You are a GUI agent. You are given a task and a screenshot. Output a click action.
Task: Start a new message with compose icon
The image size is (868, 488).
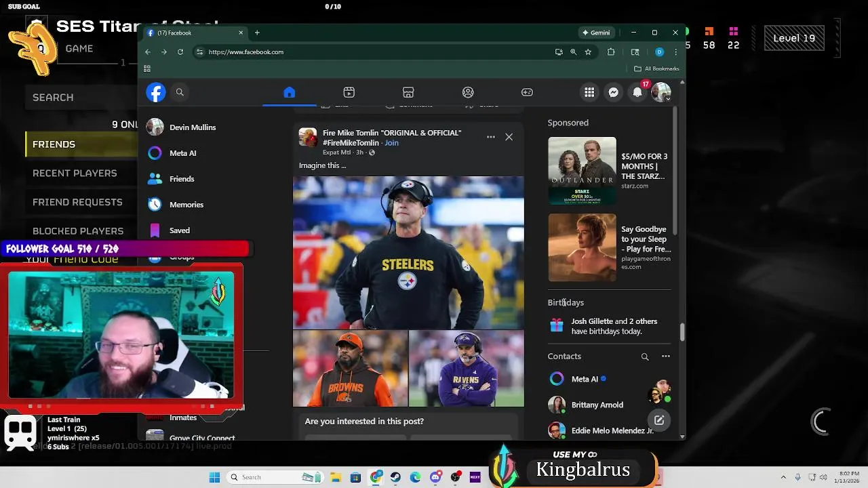[x=659, y=420]
